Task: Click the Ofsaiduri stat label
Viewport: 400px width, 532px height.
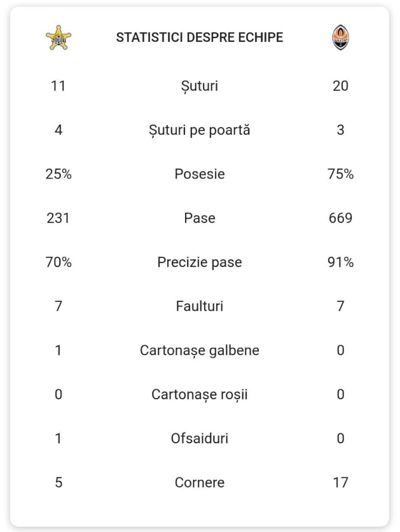Action: 200,438
